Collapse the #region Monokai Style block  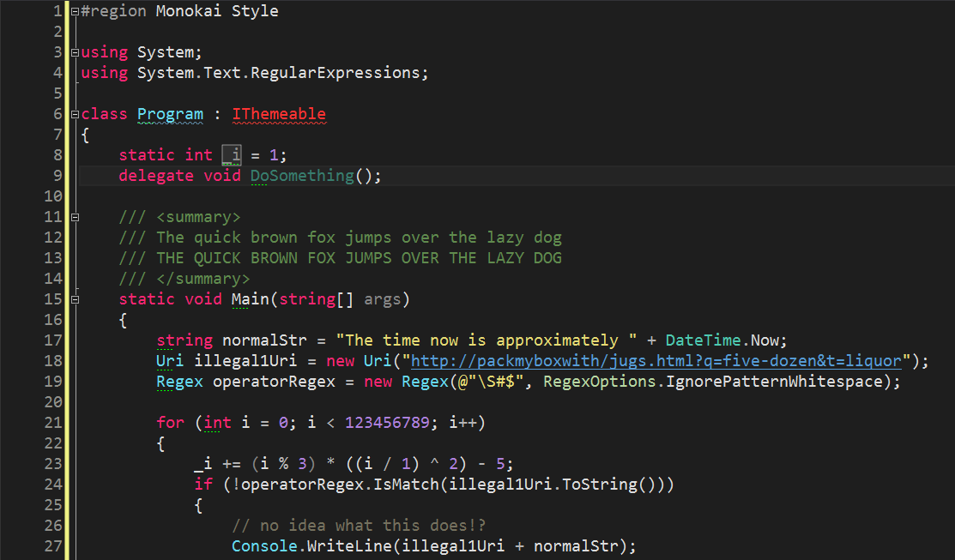pyautogui.click(x=74, y=10)
